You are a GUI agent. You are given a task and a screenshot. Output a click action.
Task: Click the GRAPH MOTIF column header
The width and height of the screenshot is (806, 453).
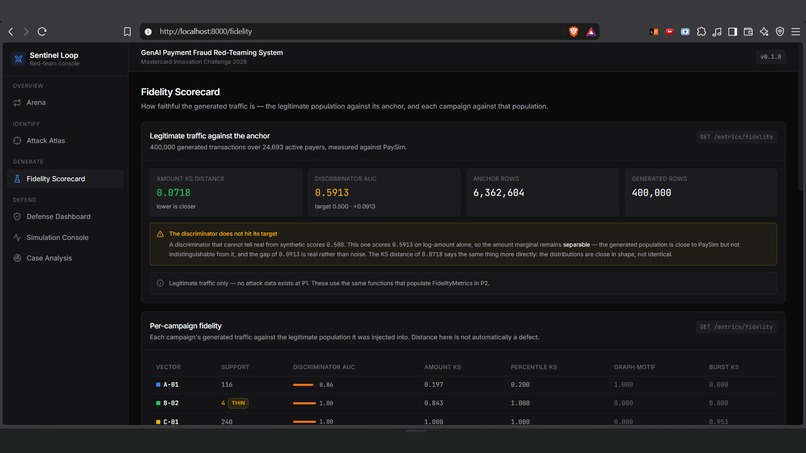(634, 367)
